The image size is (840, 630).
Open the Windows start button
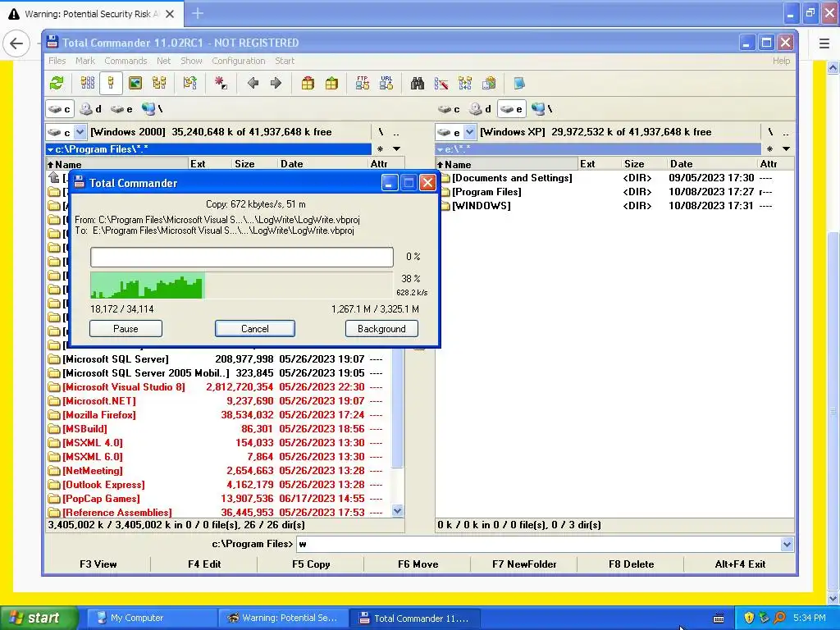pos(39,618)
